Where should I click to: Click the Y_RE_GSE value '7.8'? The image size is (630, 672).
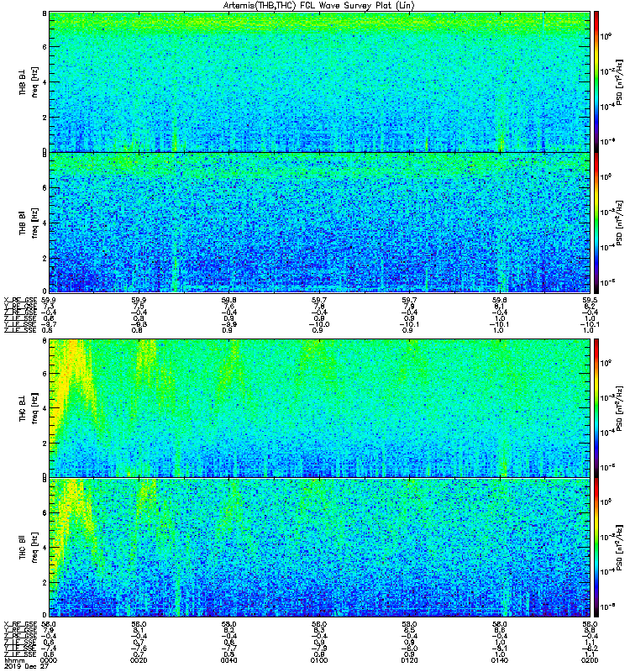pos(319,306)
